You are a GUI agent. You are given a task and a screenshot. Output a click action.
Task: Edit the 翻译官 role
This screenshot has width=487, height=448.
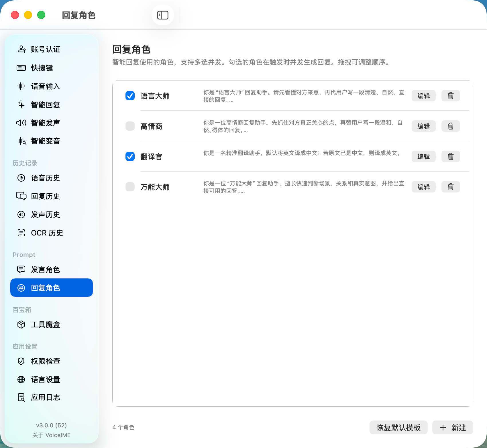pos(424,156)
